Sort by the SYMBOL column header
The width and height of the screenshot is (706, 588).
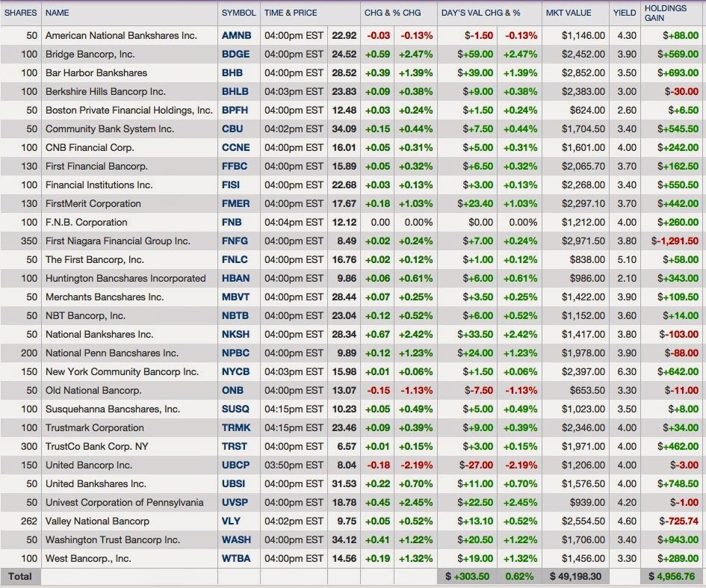click(x=238, y=13)
